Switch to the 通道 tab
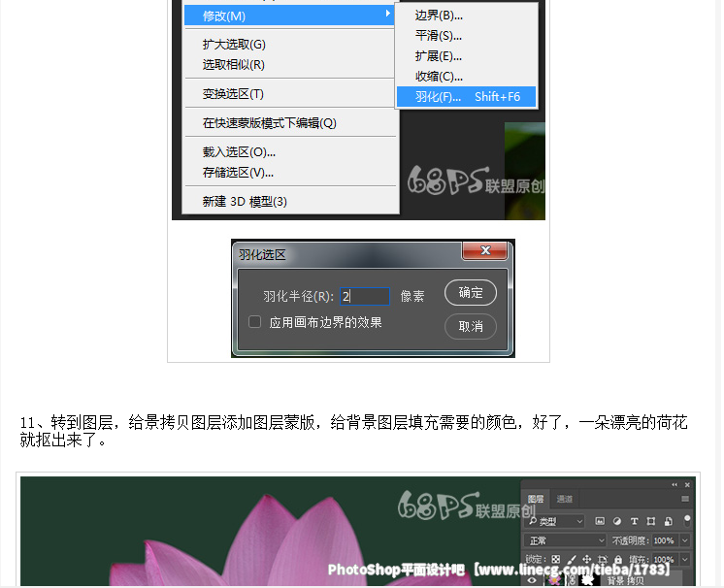Screen dimensions: 724x588 coord(564,499)
